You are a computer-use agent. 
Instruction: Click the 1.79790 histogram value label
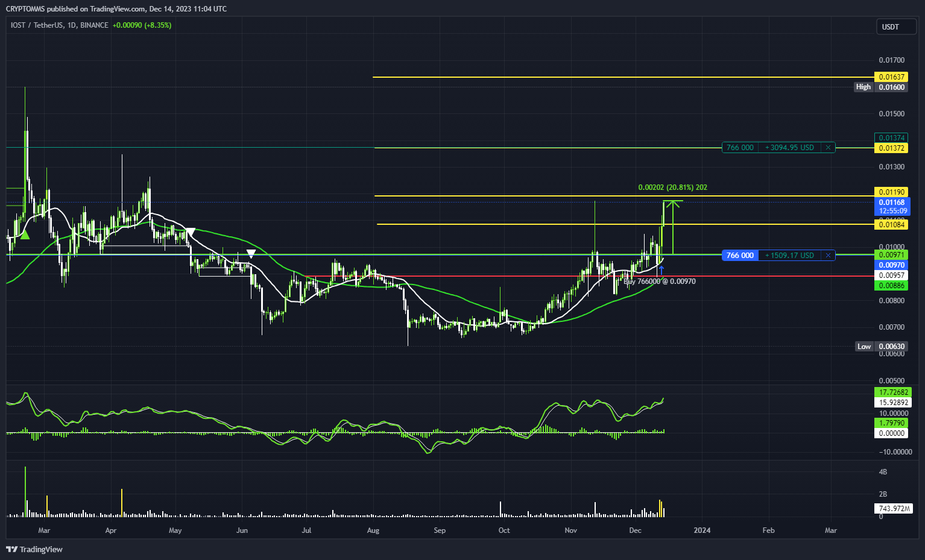pyautogui.click(x=891, y=423)
